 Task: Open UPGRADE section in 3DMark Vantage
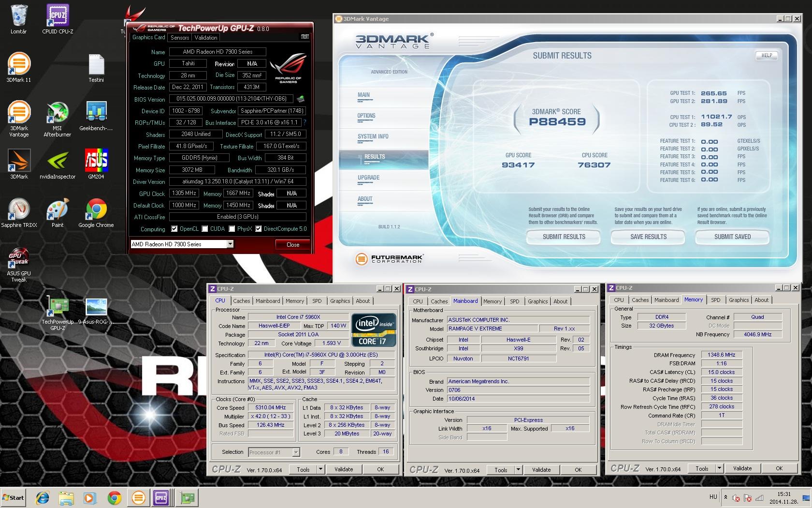point(368,178)
